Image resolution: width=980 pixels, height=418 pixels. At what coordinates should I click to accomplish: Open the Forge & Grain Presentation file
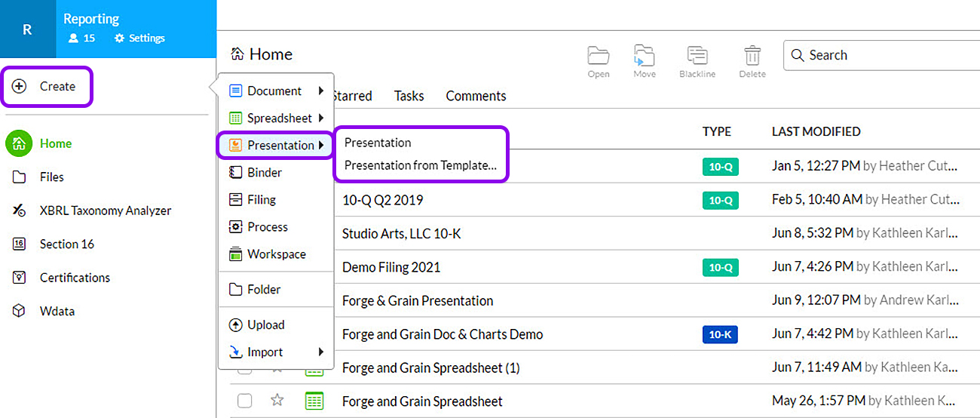(417, 300)
